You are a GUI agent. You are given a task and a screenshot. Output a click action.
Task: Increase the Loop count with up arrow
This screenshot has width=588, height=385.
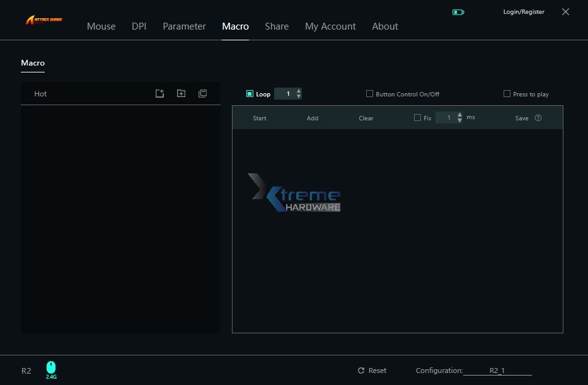[299, 91]
